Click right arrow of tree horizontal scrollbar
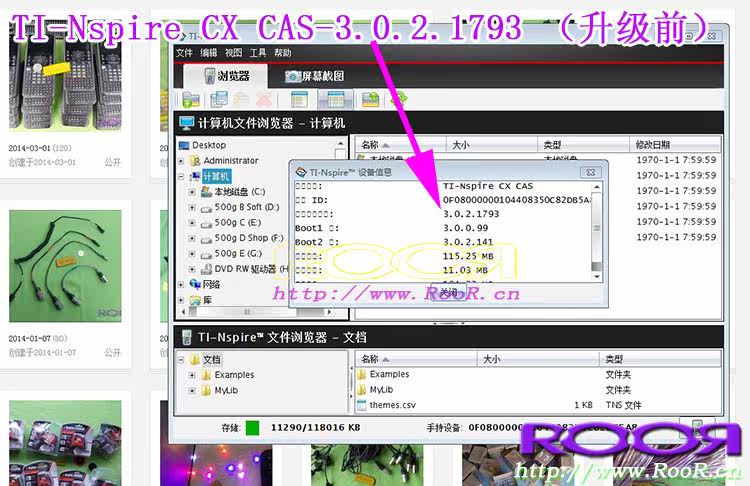The width and height of the screenshot is (750, 486). [329, 312]
